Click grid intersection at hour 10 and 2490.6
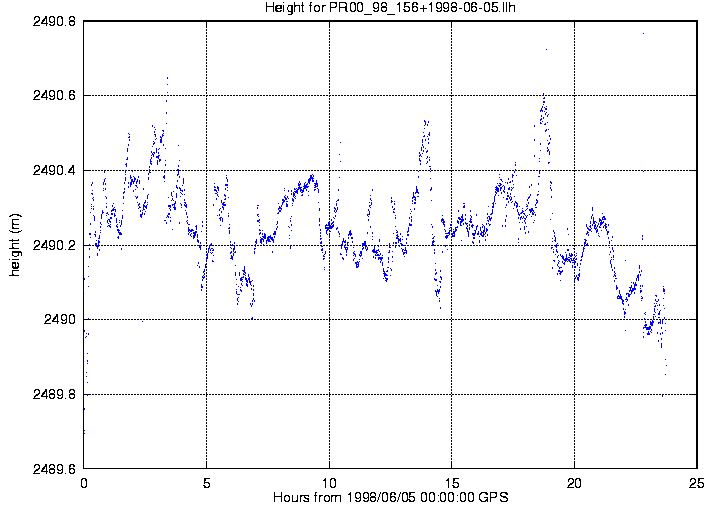Viewport: 721px width, 505px height. pos(329,96)
